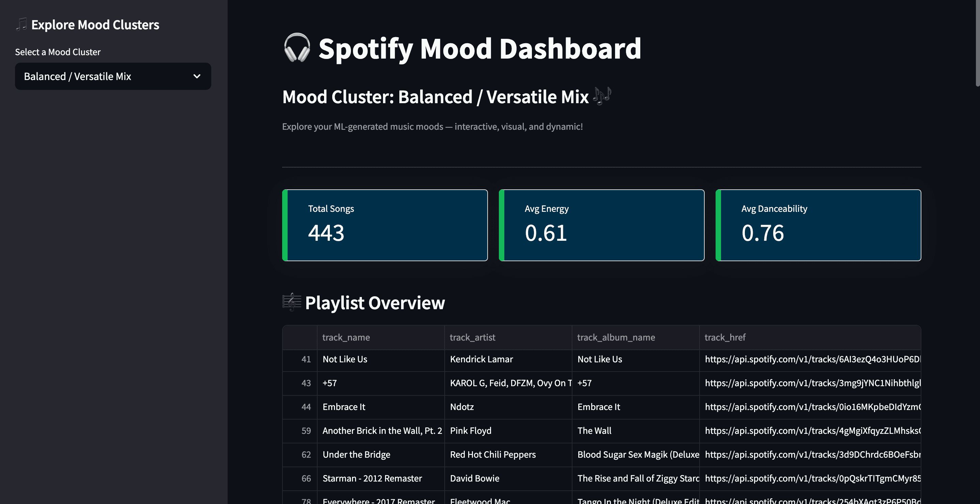
Task: Click the "Red Hot Chili Peppers" artist cell
Action: point(508,455)
